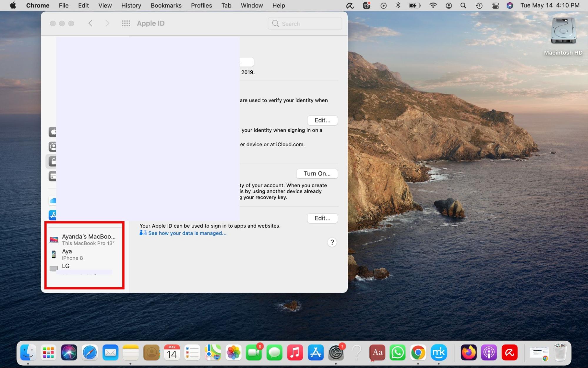
Task: Click the Avira icon in the menu bar
Action: [x=350, y=5]
